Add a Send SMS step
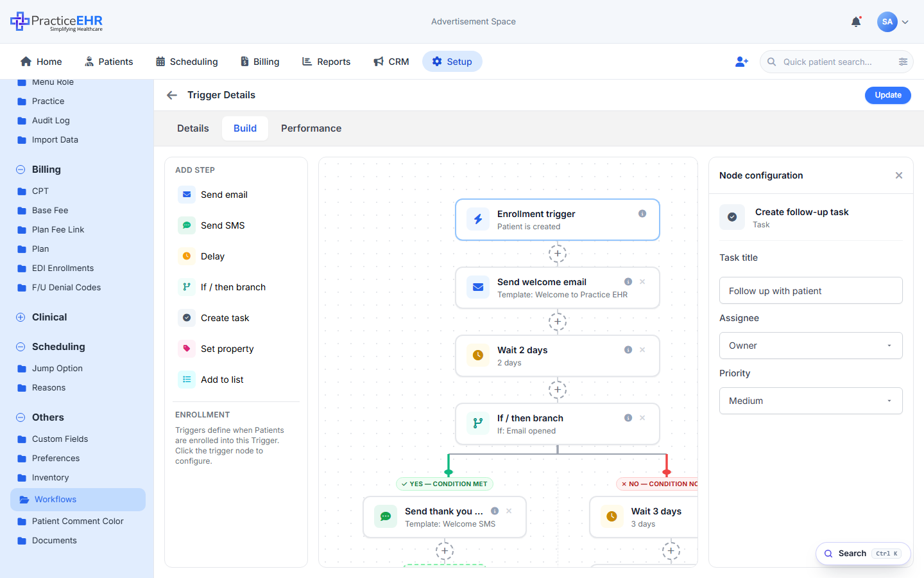This screenshot has height=578, width=924. coord(236,225)
